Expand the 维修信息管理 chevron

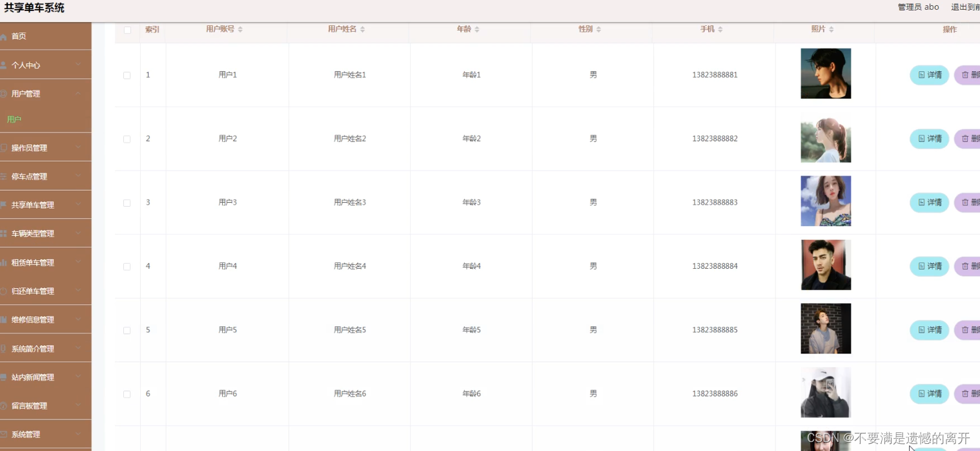point(78,319)
